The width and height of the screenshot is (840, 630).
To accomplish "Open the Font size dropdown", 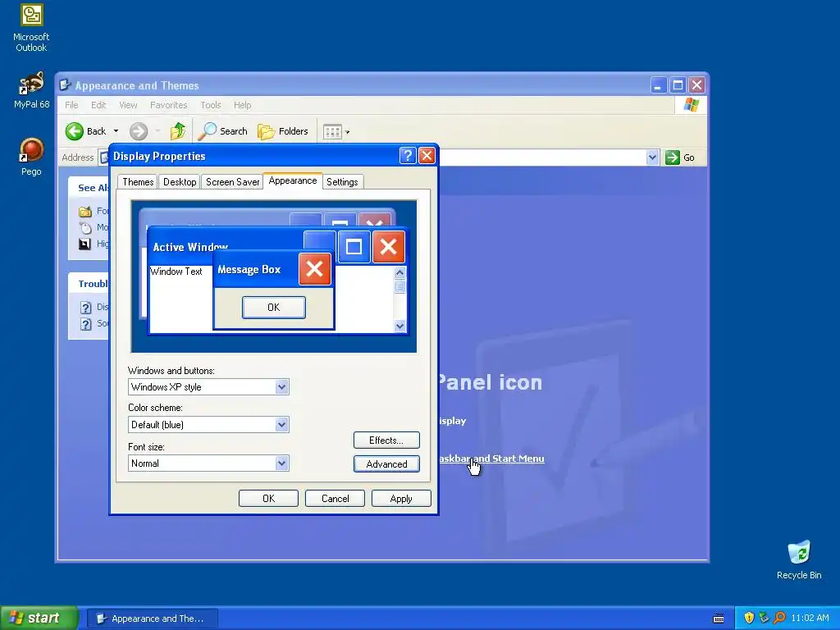I will pos(282,463).
